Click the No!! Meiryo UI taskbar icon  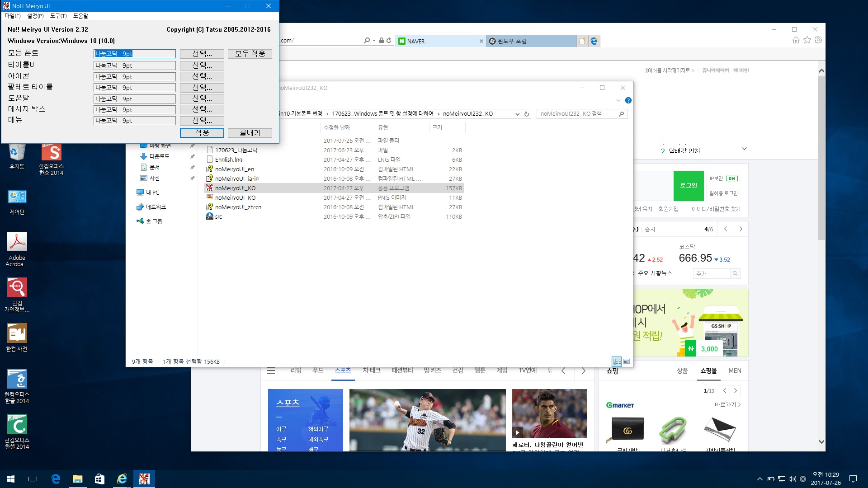(x=144, y=479)
